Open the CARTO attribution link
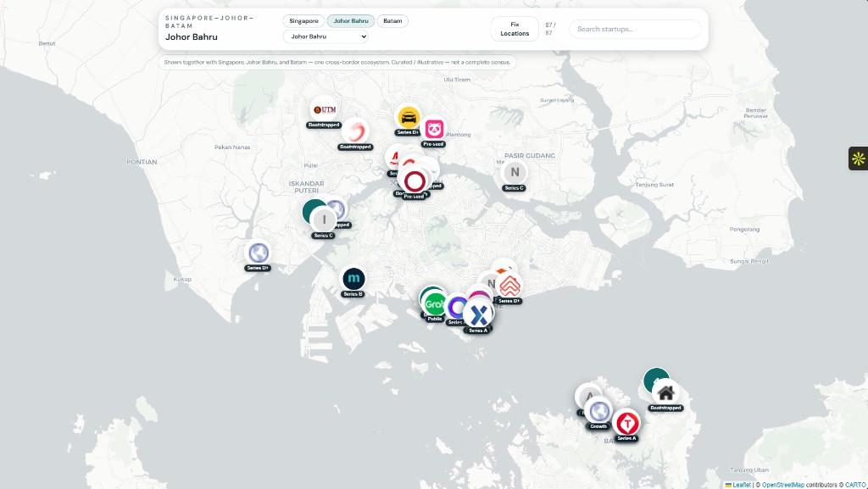 point(855,485)
